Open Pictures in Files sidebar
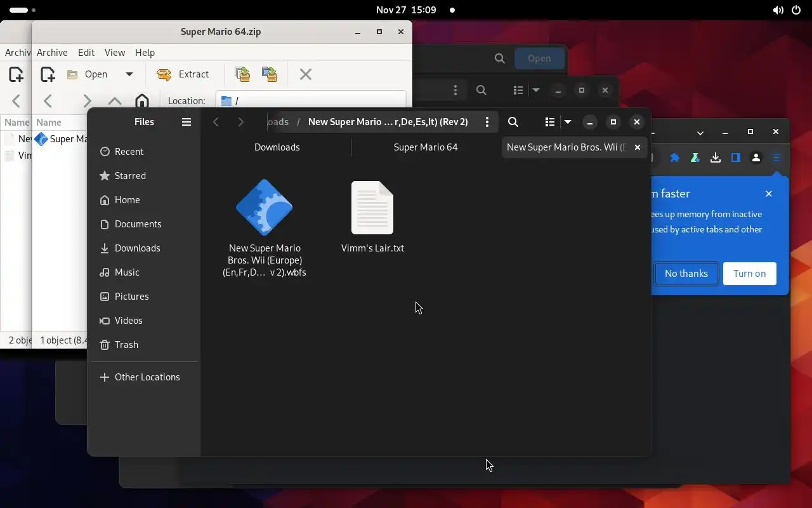This screenshot has height=508, width=812. [144, 297]
